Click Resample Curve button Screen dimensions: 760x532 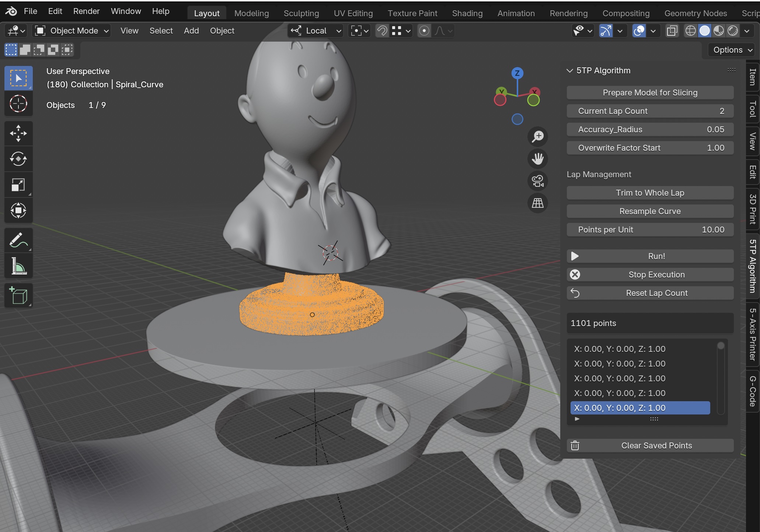650,211
